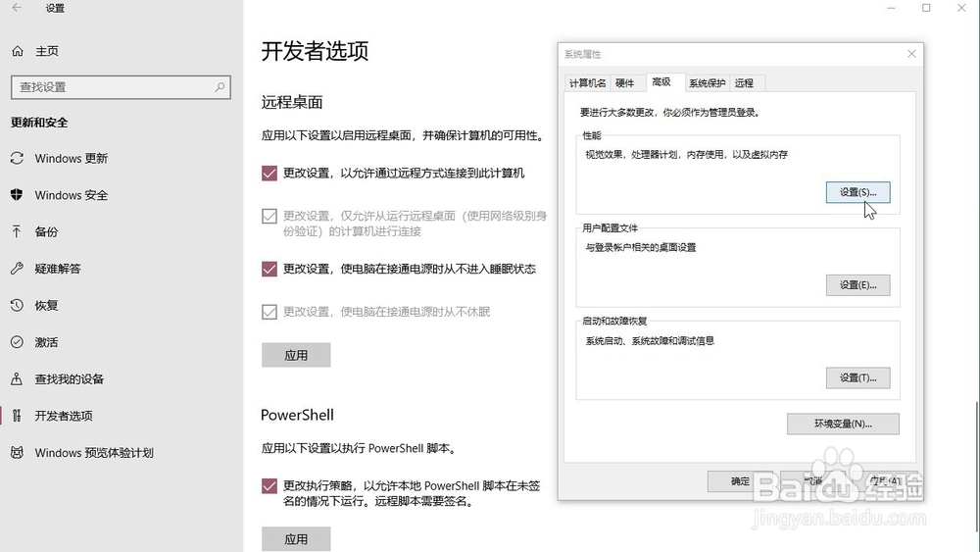Go to the 主页 home icon

18,51
